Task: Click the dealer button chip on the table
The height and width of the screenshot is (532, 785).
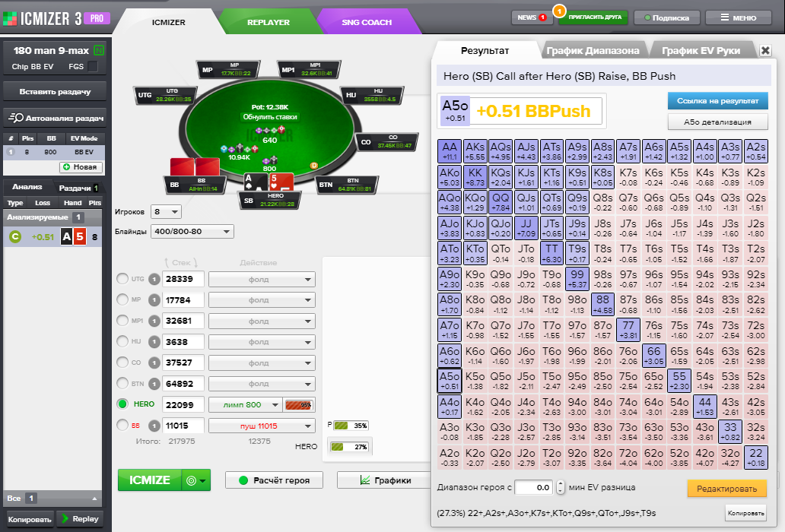Action: pos(314,166)
